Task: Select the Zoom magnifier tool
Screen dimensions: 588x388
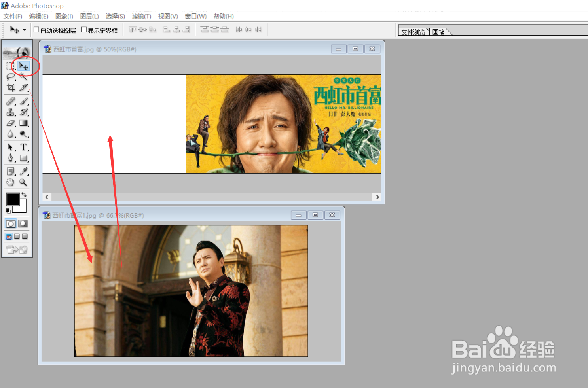Action: (x=23, y=182)
